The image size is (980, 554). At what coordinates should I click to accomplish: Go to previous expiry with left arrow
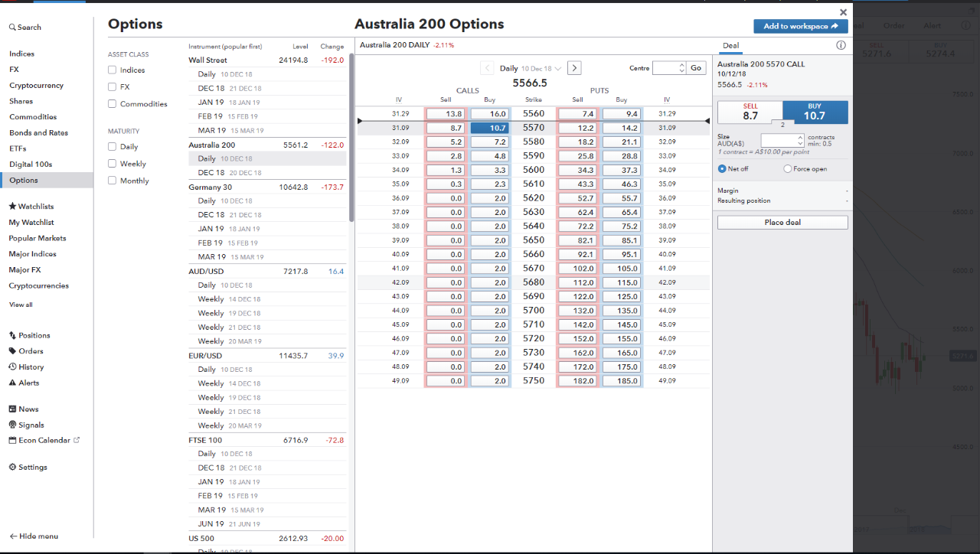click(488, 68)
